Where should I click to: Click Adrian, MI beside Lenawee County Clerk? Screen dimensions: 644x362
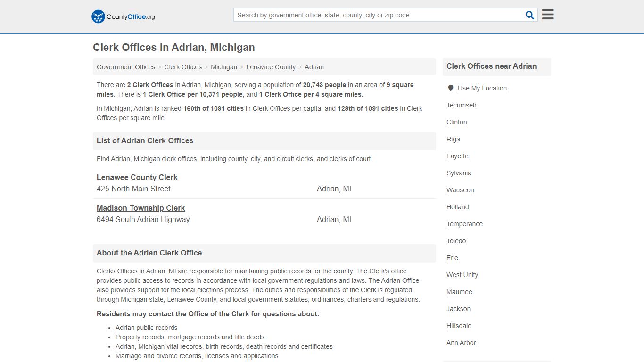point(334,189)
